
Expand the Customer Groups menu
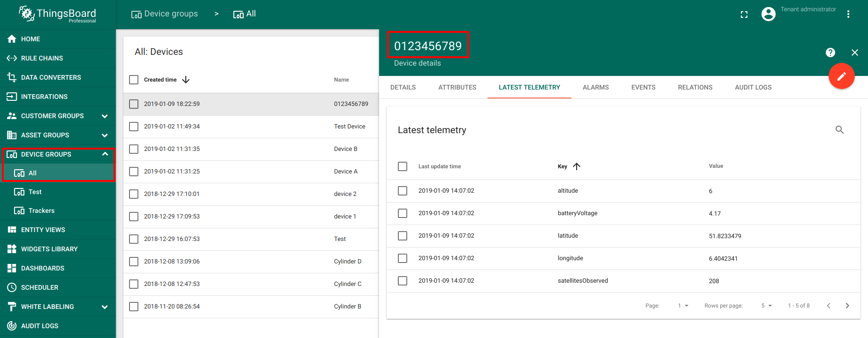(x=104, y=116)
